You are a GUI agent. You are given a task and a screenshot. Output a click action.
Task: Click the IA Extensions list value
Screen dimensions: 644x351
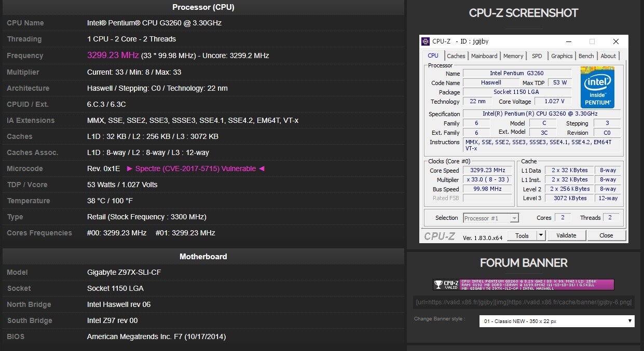coord(193,120)
